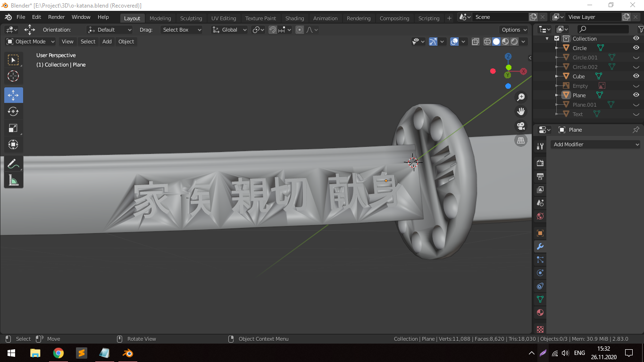Viewport: 644px width, 362px height.
Task: Select the Select Box tool in toolbar
Action: 13,60
